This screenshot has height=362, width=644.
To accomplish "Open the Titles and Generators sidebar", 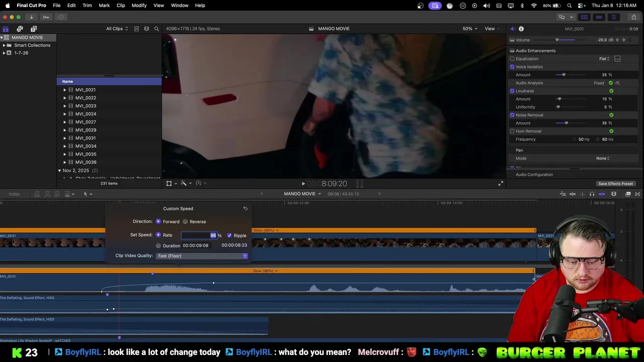I will pyautogui.click(x=34, y=29).
